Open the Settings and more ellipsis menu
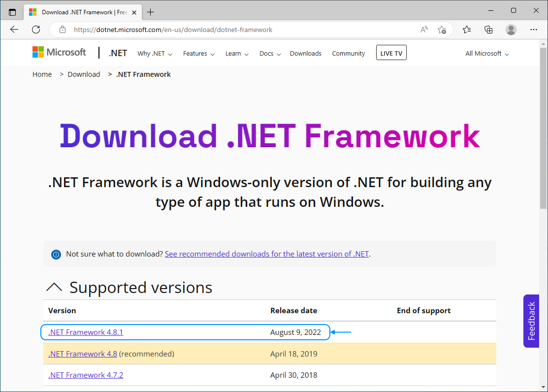The height and width of the screenshot is (392, 548). pos(533,30)
